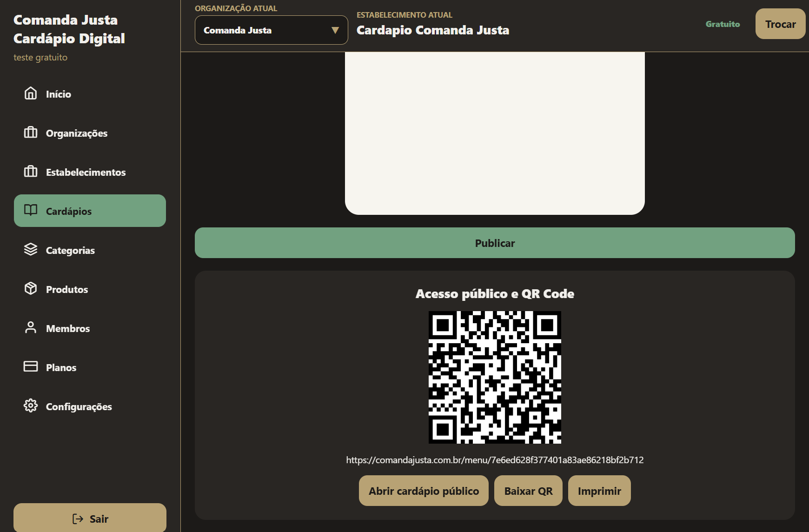Click the teste gratuito label

point(40,57)
